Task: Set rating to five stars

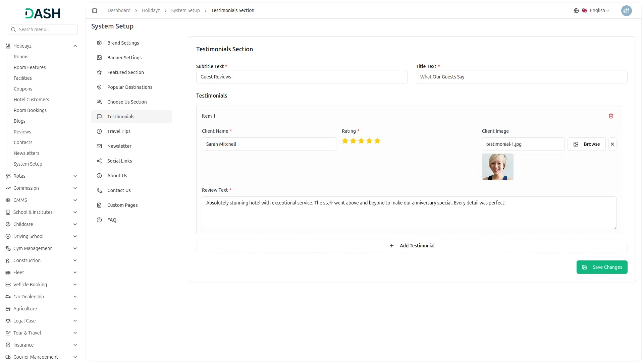Action: (377, 141)
